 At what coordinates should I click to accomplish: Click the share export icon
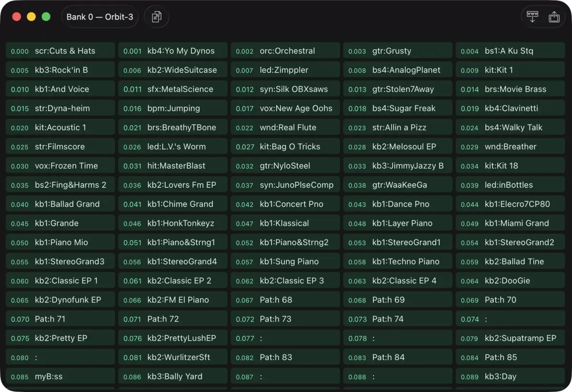click(554, 17)
